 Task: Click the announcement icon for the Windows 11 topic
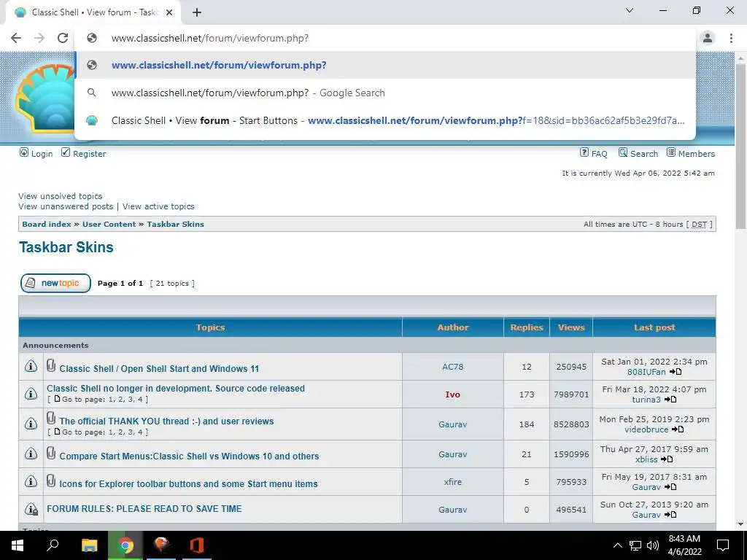pos(31,366)
